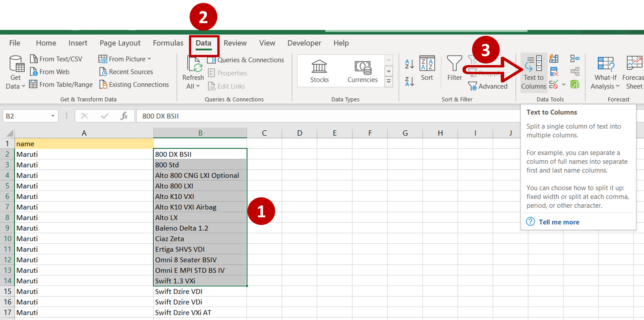Image resolution: width=644 pixels, height=320 pixels.
Task: Switch to the Insert tab
Action: 78,43
